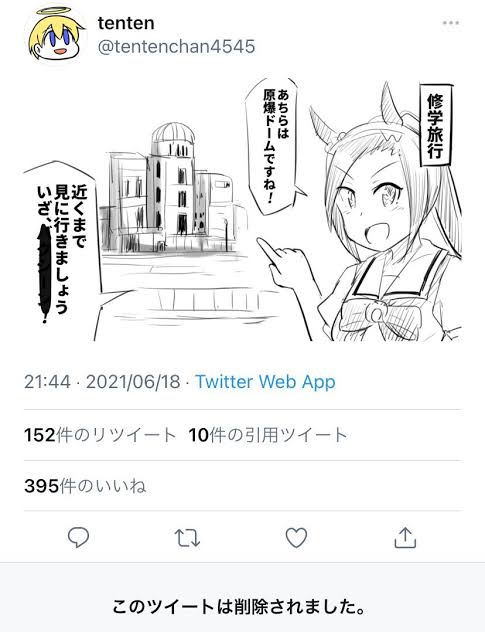Tap the 近くまで見に行きましょう speech bubble
Image resolution: width=485 pixels, height=632 pixels.
[60, 246]
